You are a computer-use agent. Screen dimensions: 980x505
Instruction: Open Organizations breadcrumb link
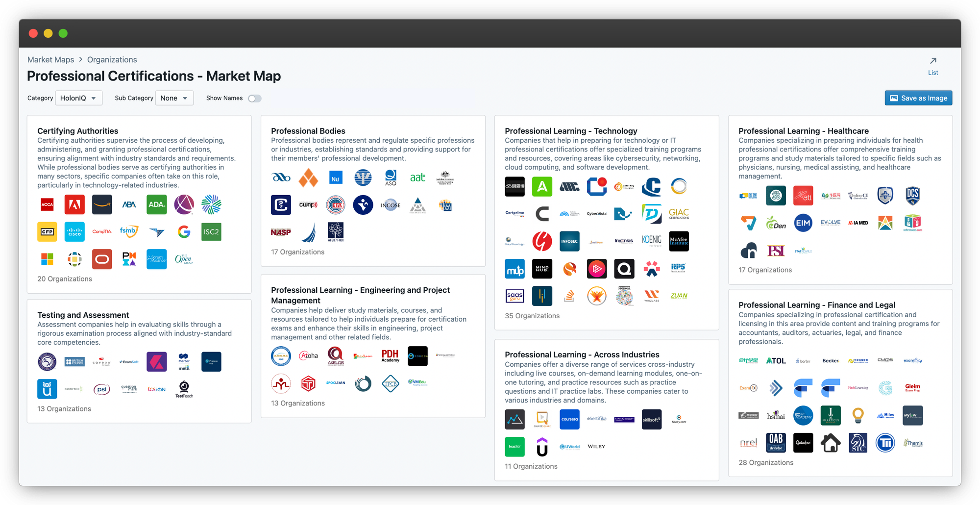point(112,59)
